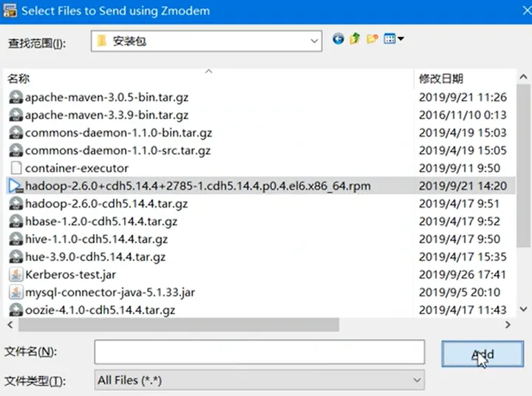Click the icon of hbase-1.2.0-cdh5.14.4.tar.gz
Image resolution: width=532 pixels, height=396 pixels.
coord(16,221)
